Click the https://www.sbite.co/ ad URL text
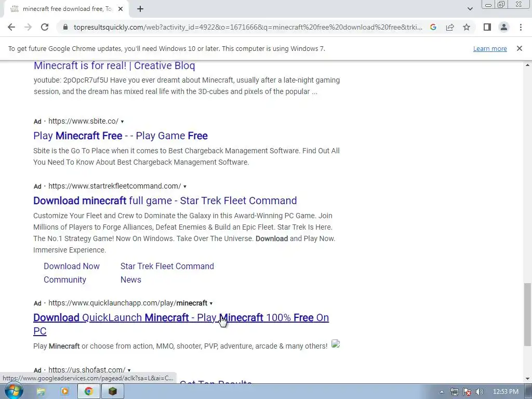Image resolution: width=532 pixels, height=399 pixels. (84, 121)
